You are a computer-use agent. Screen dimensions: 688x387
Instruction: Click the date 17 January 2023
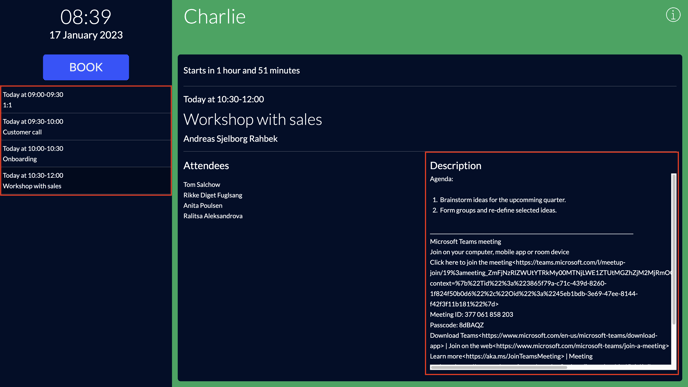86,35
